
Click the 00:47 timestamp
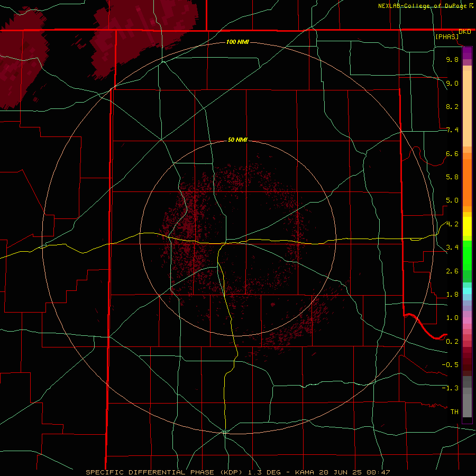378,472
